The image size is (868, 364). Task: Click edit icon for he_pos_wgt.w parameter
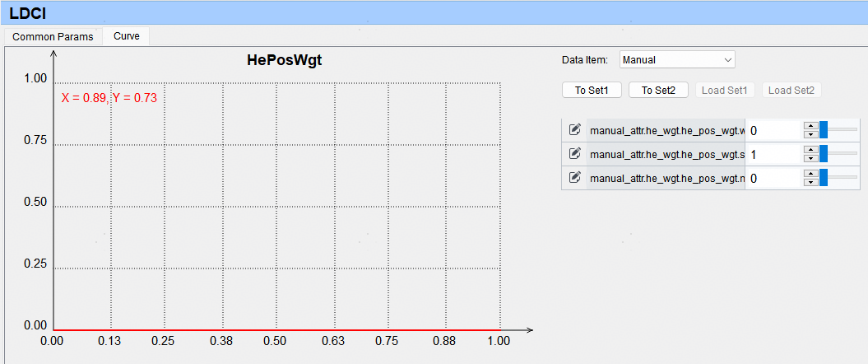575,130
